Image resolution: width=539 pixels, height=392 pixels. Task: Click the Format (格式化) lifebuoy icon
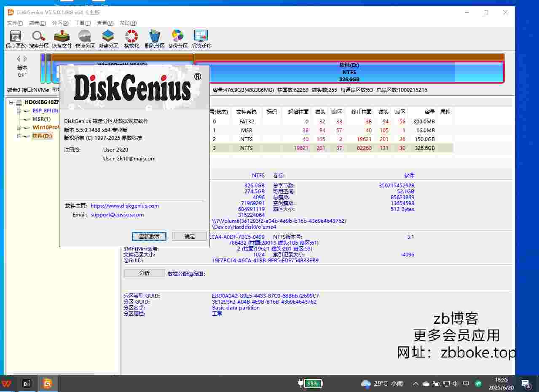tap(131, 39)
